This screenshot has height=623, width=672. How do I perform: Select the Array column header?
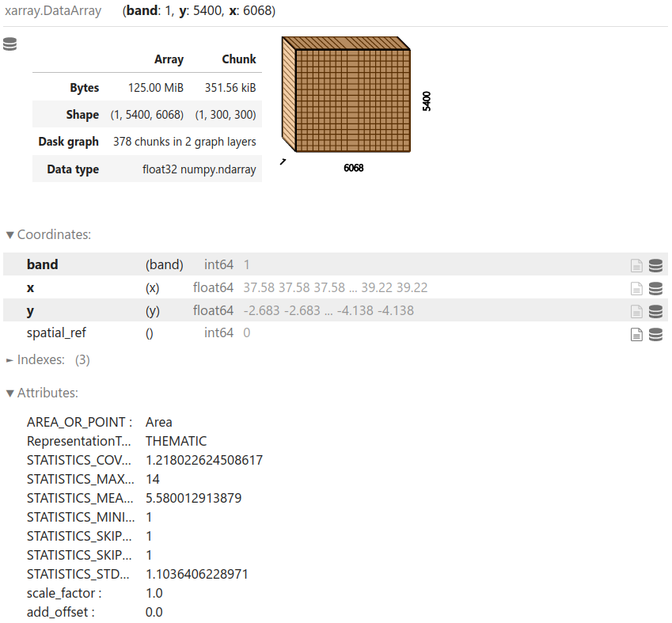tap(169, 59)
